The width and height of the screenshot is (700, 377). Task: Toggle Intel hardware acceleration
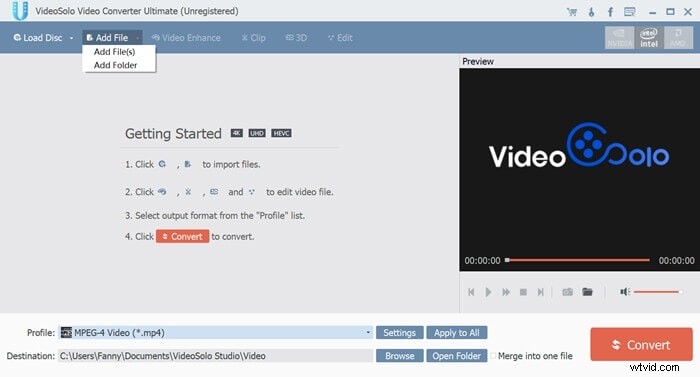[x=649, y=38]
